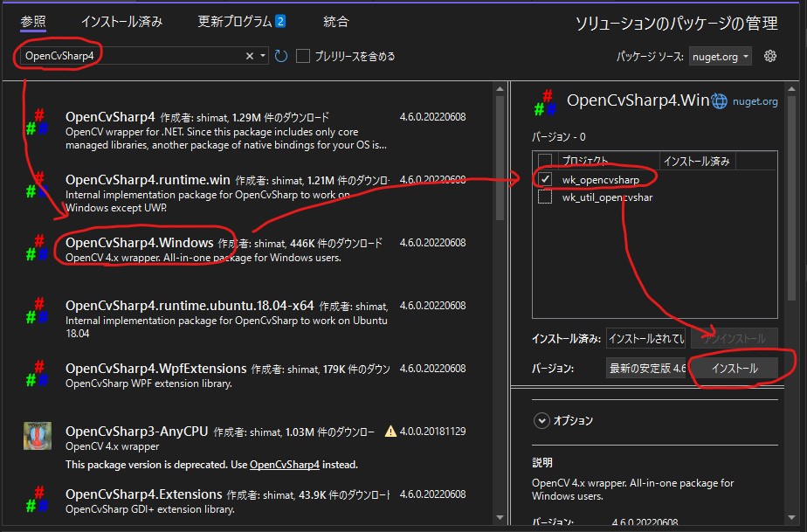Image resolution: width=807 pixels, height=532 pixels.
Task: Click the package list scroll up arrow
Action: (x=500, y=89)
